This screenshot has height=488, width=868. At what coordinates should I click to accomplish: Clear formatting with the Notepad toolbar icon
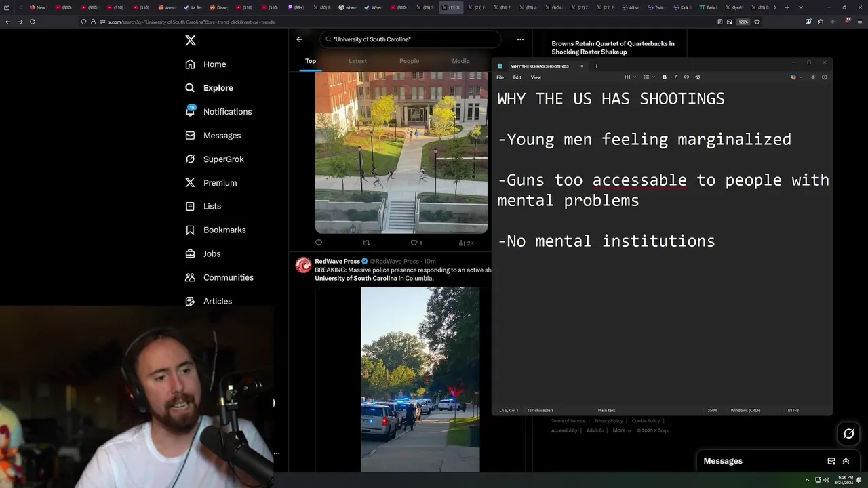[697, 77]
